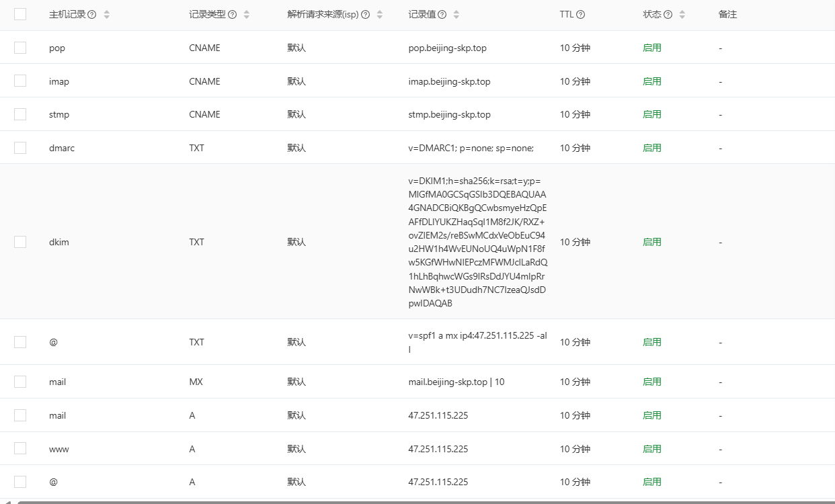Click 启用 status of pop record
835x504 pixels.
[652, 48]
